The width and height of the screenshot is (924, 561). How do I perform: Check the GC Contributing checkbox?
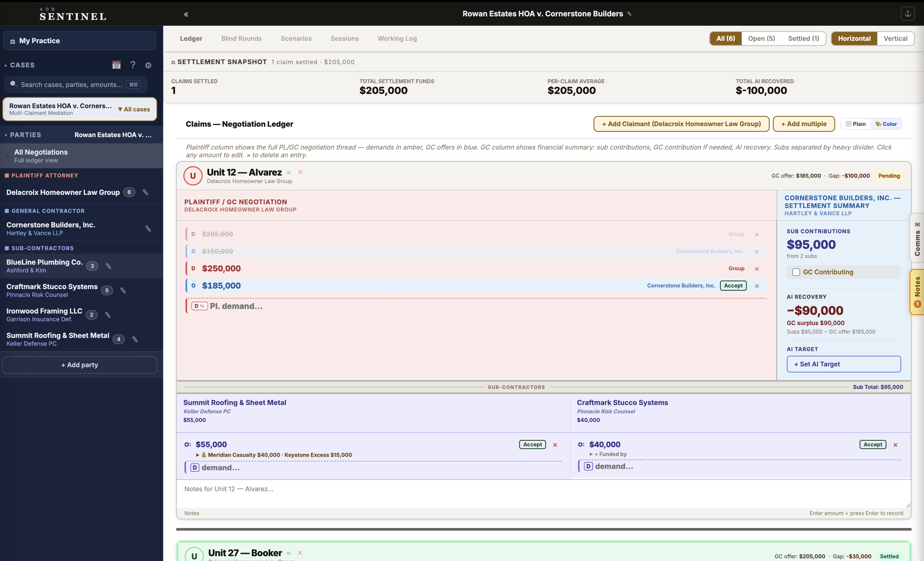tap(796, 272)
